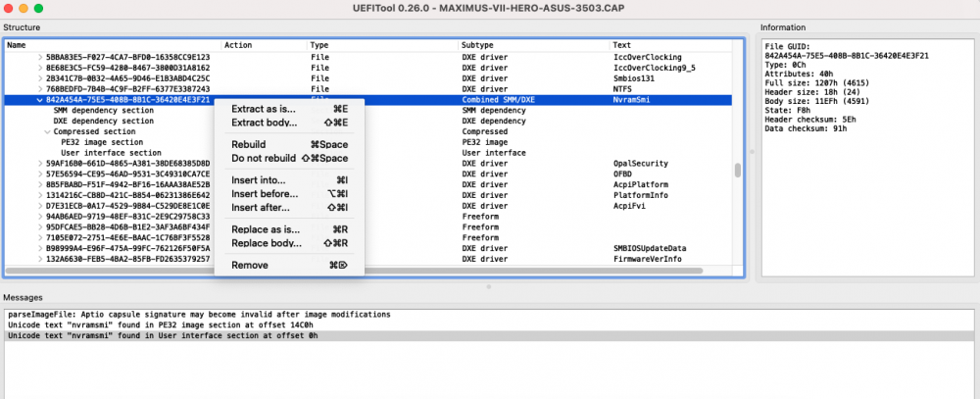Expand the D7E31ECB-0A17 AcpiFvi row

point(40,206)
